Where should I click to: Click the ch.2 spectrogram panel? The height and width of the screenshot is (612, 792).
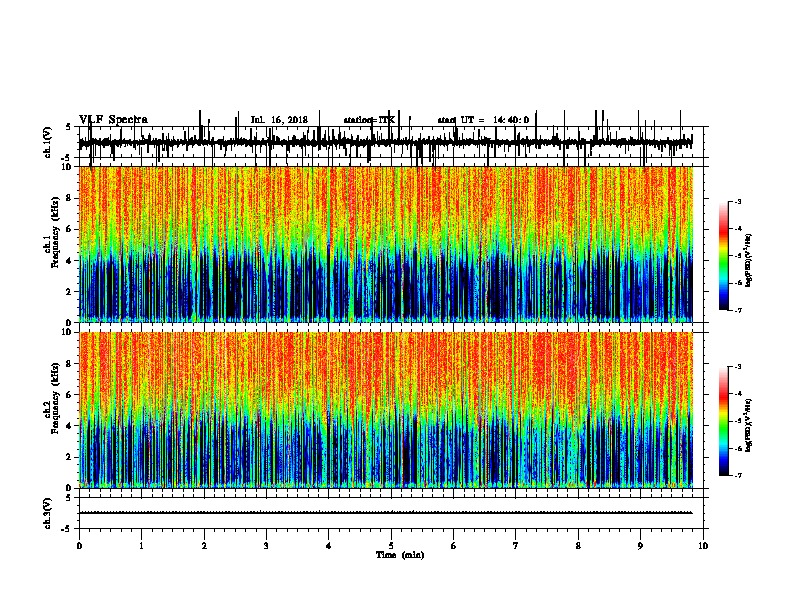click(386, 410)
